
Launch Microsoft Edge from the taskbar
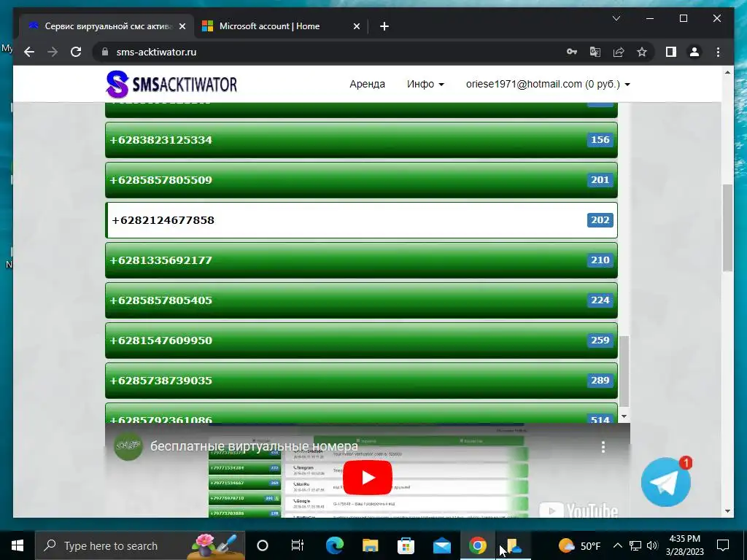334,545
